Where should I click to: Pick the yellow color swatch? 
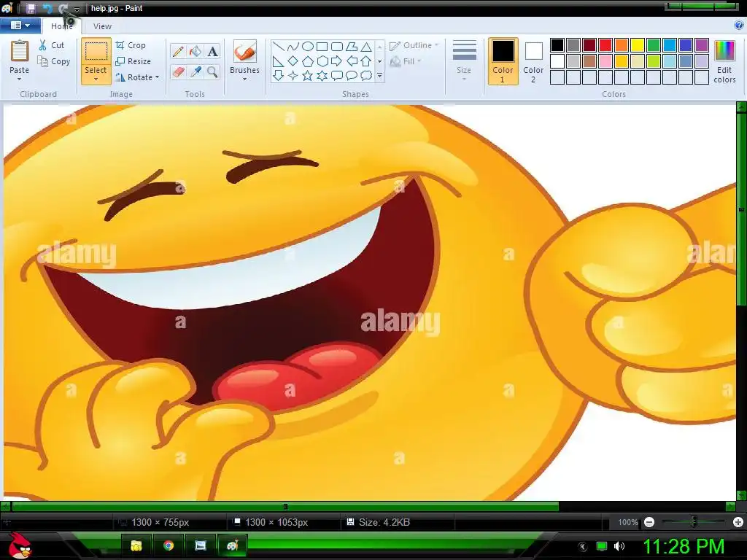coord(638,45)
